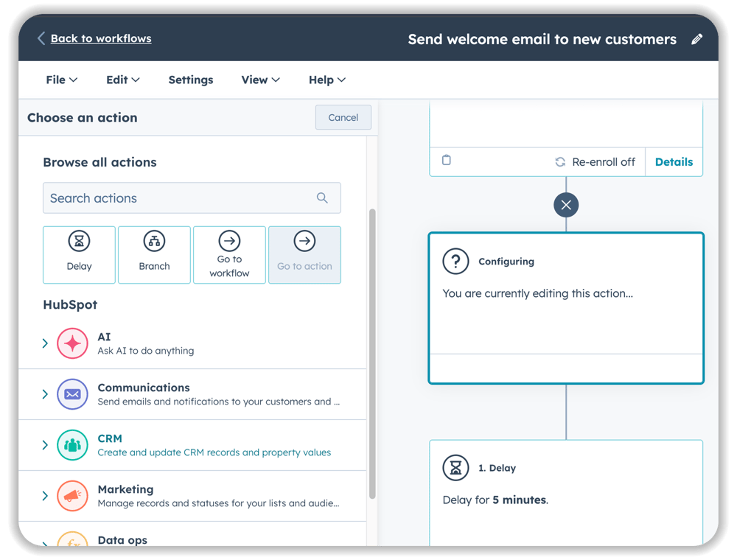Click the Communications envelope icon
The height and width of the screenshot is (560, 737).
pyautogui.click(x=72, y=394)
